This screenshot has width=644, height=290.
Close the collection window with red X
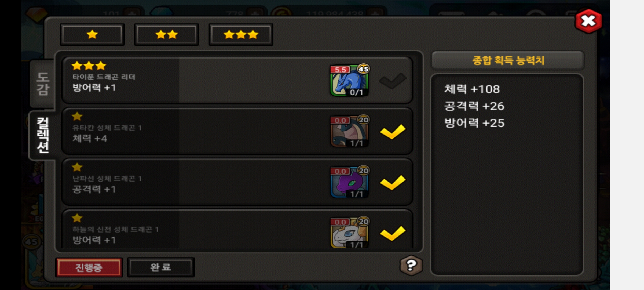[588, 21]
